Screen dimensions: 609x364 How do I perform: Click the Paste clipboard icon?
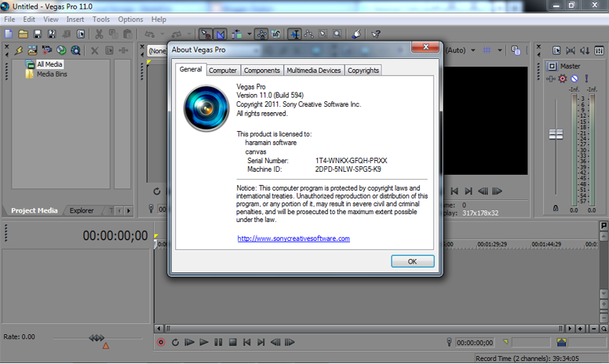127,35
